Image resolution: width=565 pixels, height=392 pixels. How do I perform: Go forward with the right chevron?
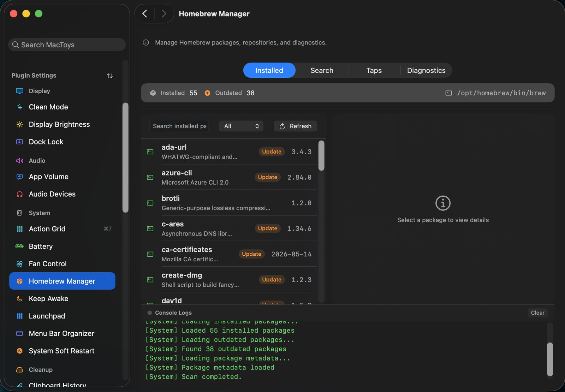(164, 14)
